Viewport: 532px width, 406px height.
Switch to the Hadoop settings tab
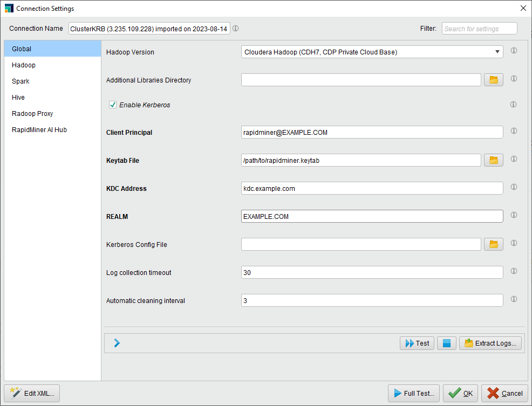pyautogui.click(x=24, y=65)
